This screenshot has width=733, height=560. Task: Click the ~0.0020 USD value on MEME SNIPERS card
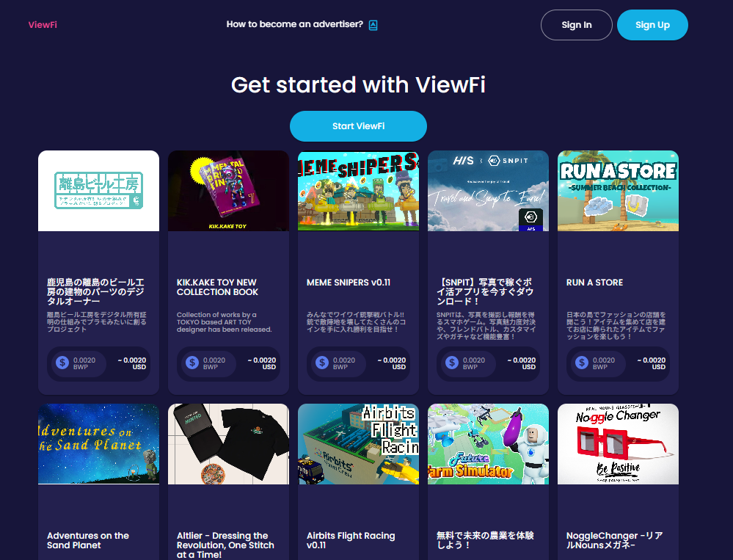[392, 363]
